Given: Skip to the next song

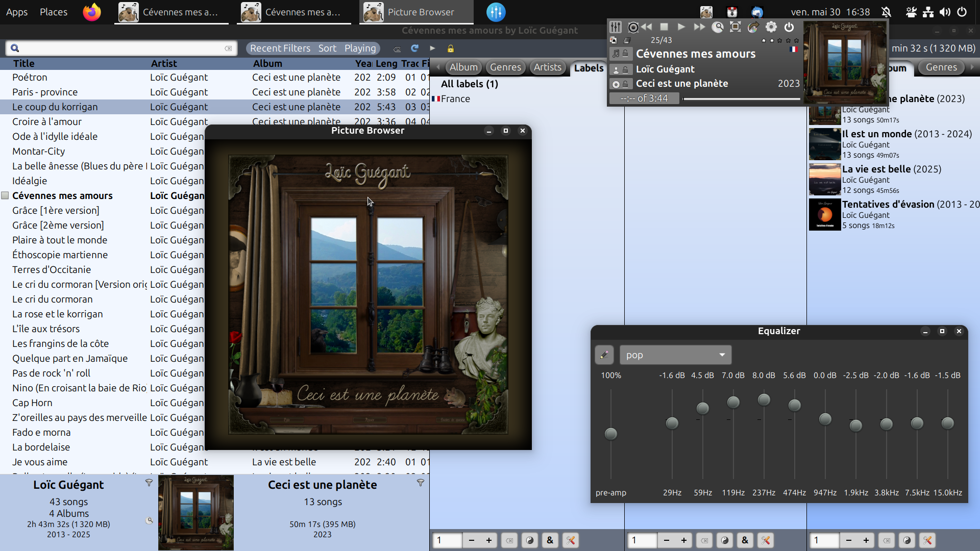Looking at the screenshot, I should (x=699, y=27).
